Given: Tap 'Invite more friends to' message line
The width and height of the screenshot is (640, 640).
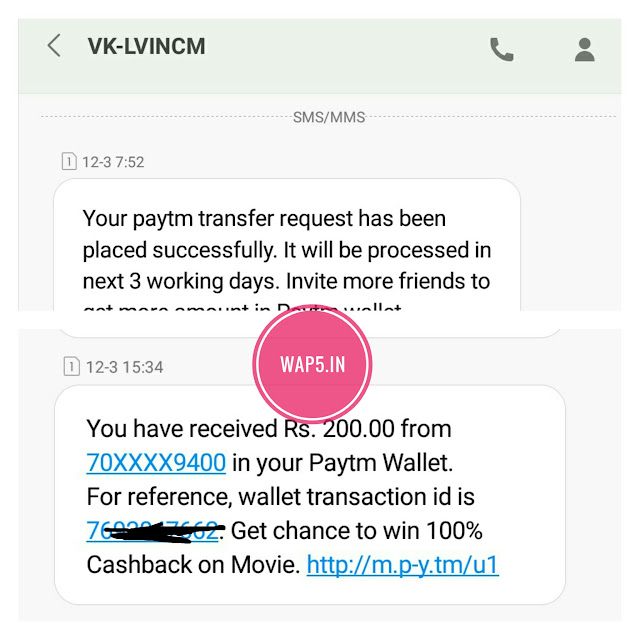Looking at the screenshot, I should tap(388, 281).
